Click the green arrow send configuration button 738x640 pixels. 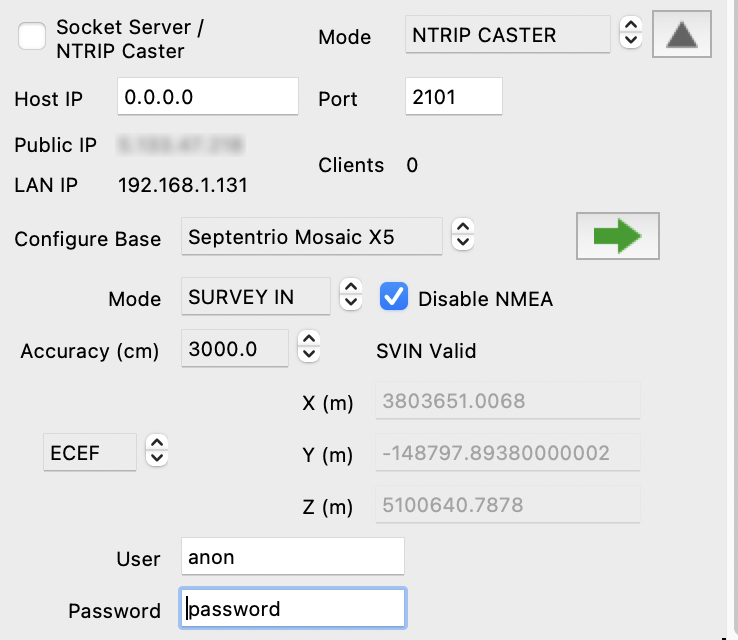click(617, 237)
